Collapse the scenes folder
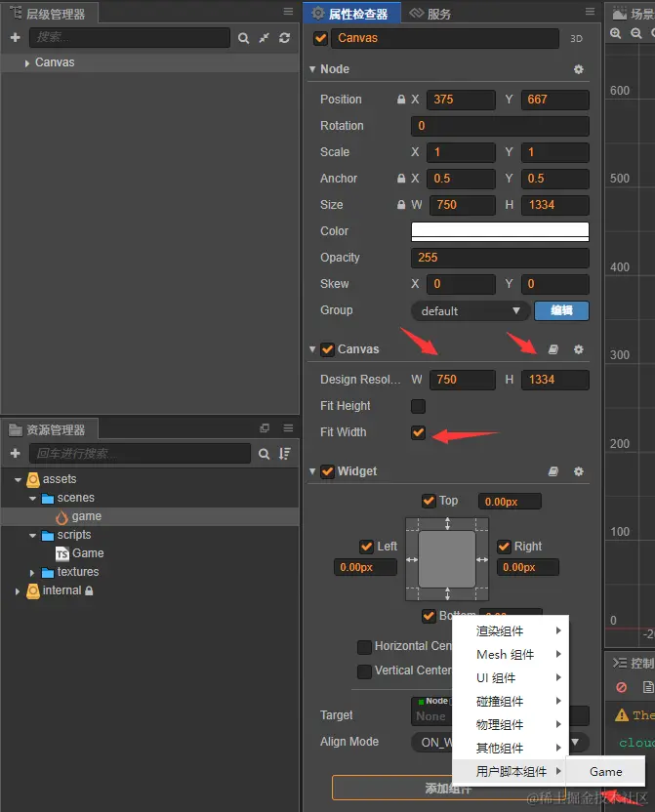The width and height of the screenshot is (655, 812). (x=32, y=498)
